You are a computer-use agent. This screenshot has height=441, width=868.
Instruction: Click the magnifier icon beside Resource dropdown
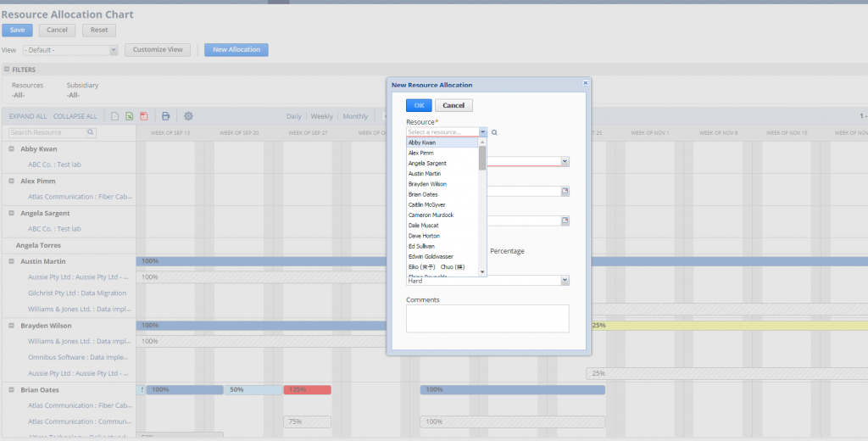click(x=494, y=132)
